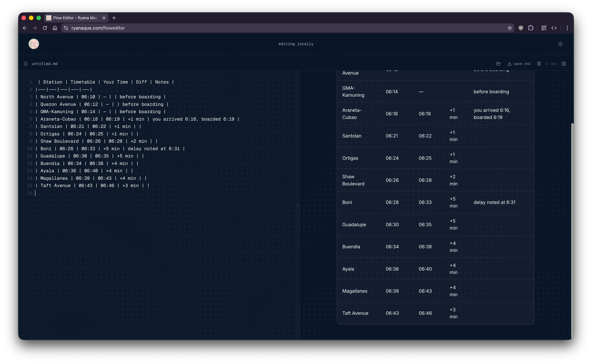Click the address bar showing ryanaque.com/floweditor

click(x=288, y=28)
